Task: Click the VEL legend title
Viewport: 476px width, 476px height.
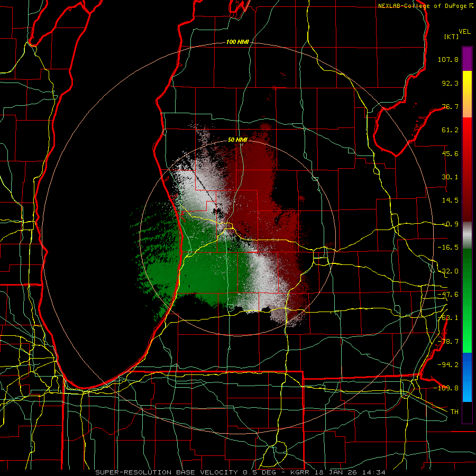Action: pyautogui.click(x=464, y=31)
